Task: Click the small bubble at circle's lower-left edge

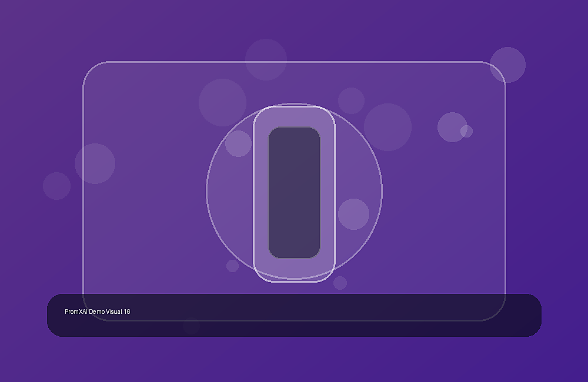Action: click(x=232, y=266)
